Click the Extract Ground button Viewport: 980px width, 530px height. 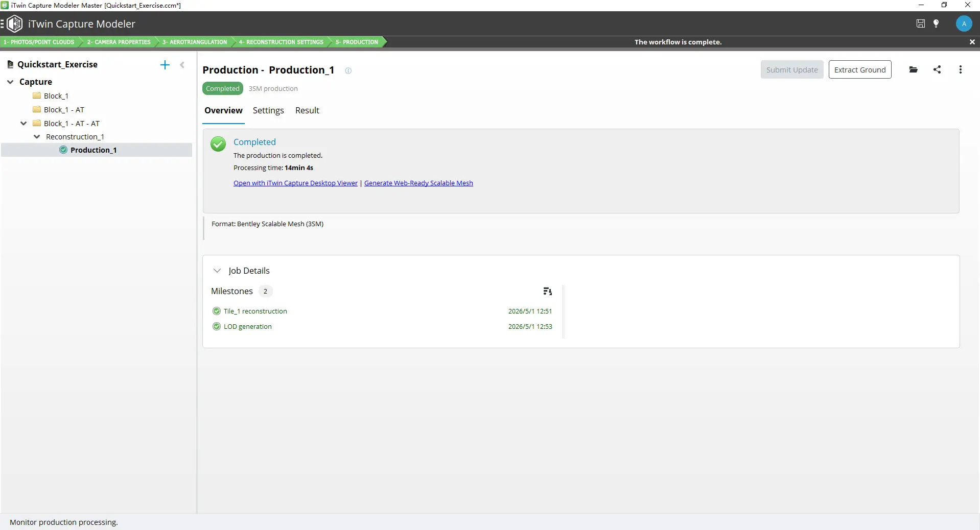click(860, 70)
